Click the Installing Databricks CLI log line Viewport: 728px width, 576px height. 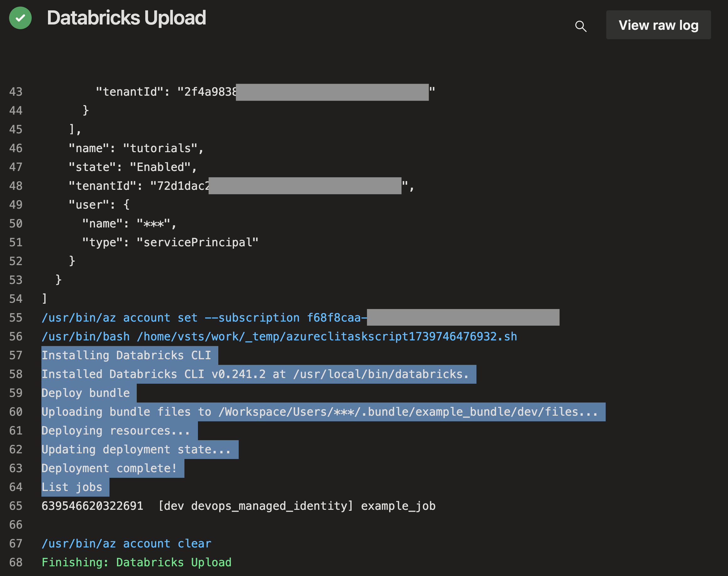click(126, 355)
